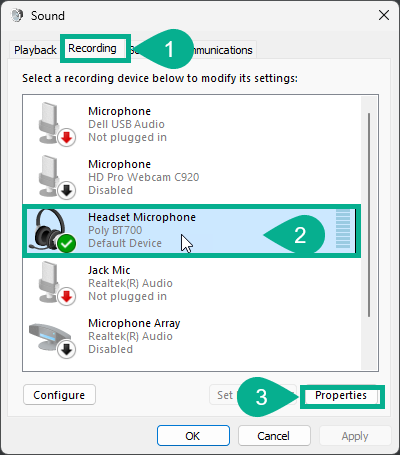Viewport: 400px width, 455px height.
Task: Select the Headset Microphone Poly BT700 entry
Action: pyautogui.click(x=191, y=230)
